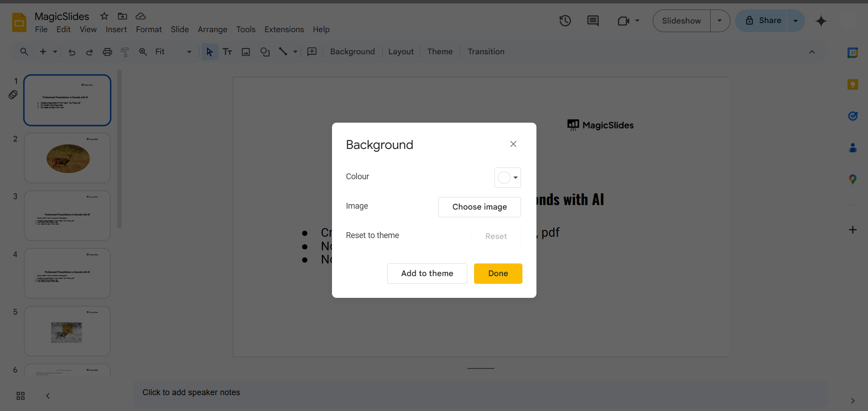The height and width of the screenshot is (411, 868).
Task: Click the zoom tool icon
Action: (x=143, y=52)
